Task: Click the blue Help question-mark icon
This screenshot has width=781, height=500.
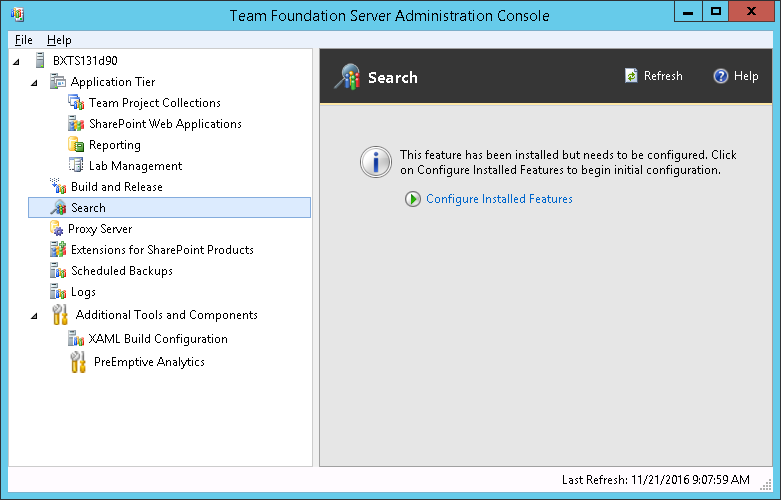Action: pyautogui.click(x=720, y=76)
